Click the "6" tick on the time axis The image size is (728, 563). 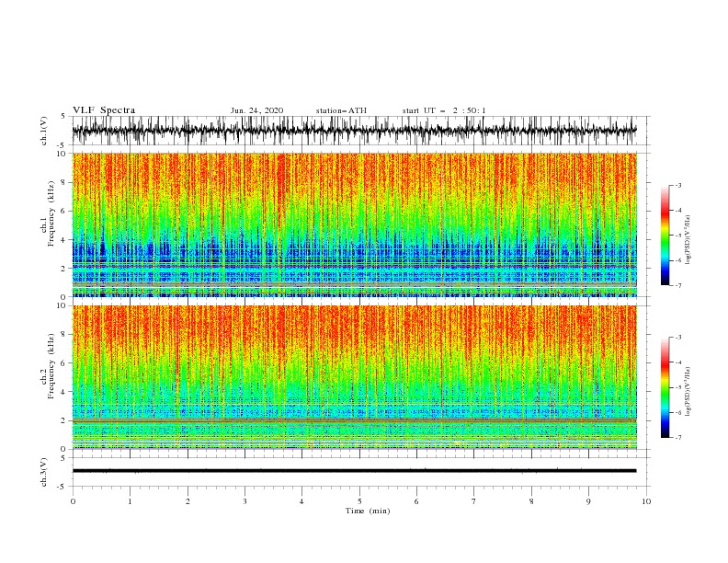(416, 501)
